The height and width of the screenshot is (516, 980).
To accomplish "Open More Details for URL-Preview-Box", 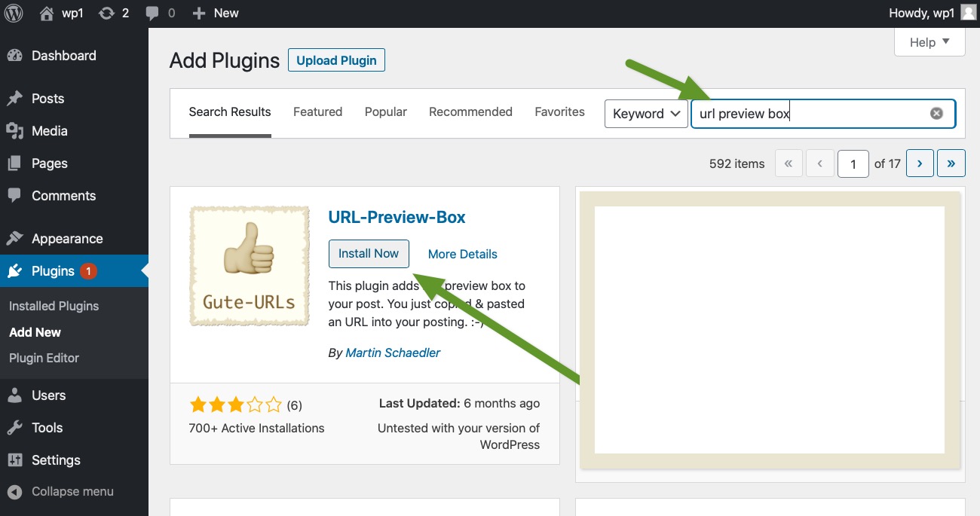I will click(x=463, y=254).
